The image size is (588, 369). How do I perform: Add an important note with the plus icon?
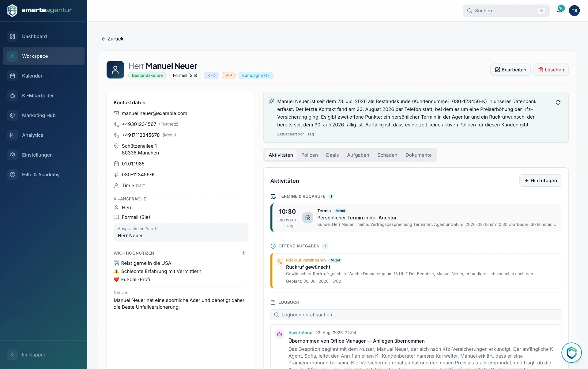(x=244, y=253)
